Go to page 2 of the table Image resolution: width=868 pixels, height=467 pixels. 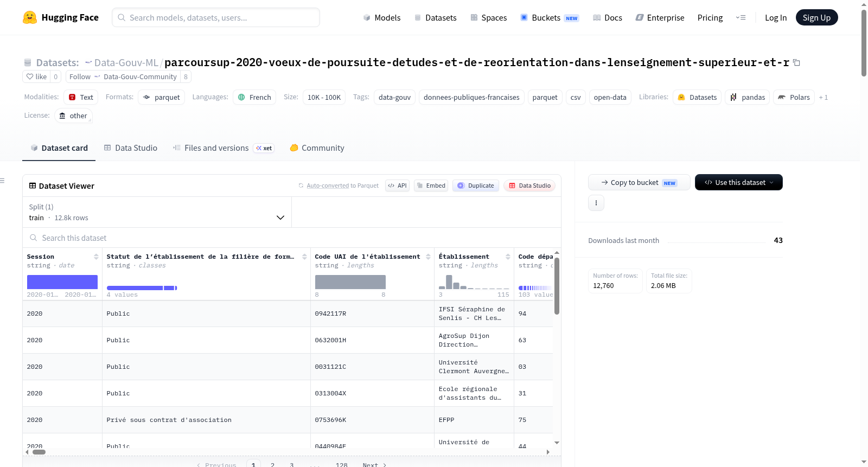(272, 464)
